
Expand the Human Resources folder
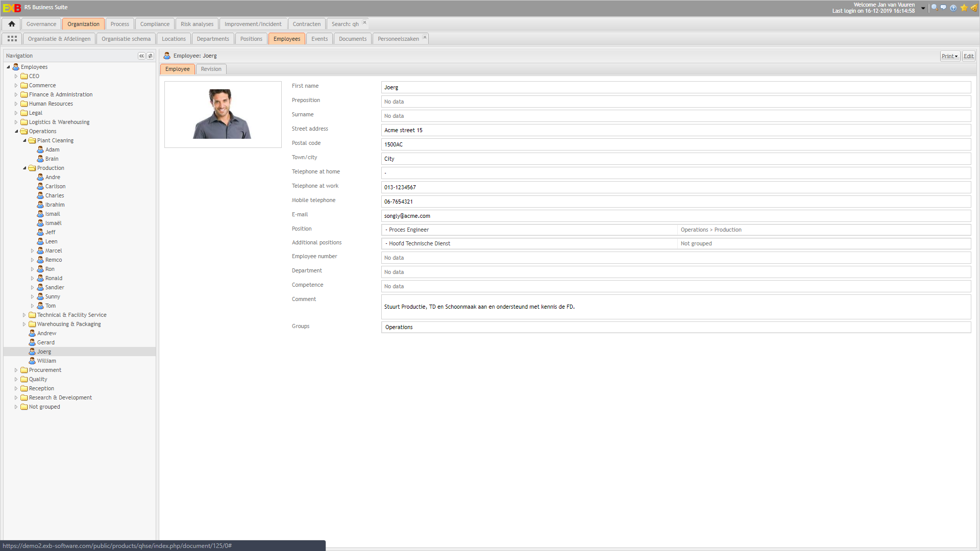tap(16, 104)
